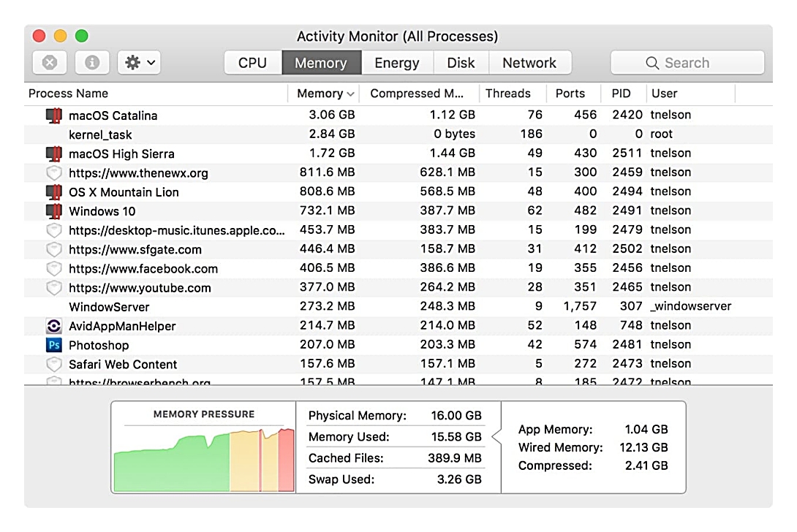Click the Compressed 2.41 GB value
This screenshot has height=532, width=797.
point(646,466)
